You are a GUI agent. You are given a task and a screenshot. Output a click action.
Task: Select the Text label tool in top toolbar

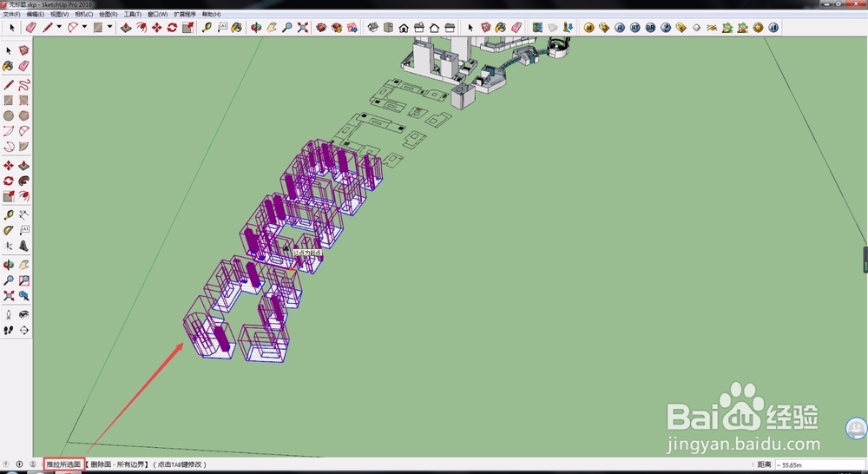click(x=222, y=27)
